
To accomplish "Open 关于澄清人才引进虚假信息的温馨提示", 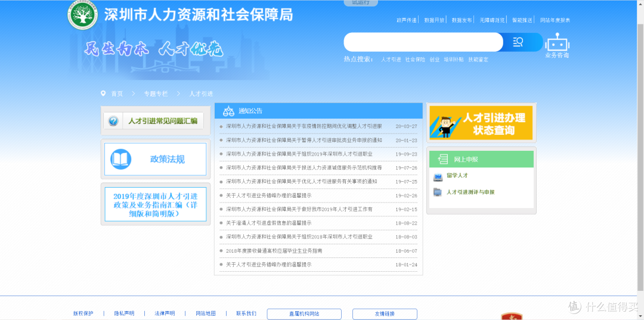I will [x=268, y=223].
